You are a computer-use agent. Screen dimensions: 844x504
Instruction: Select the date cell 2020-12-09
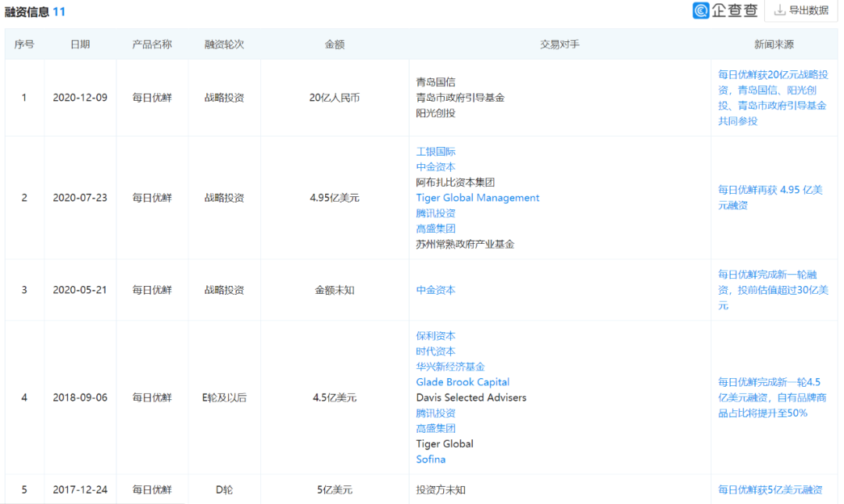80,98
